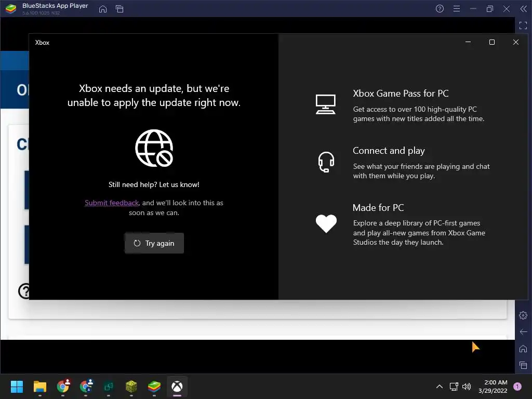Maximize the Xbox window

(x=492, y=42)
